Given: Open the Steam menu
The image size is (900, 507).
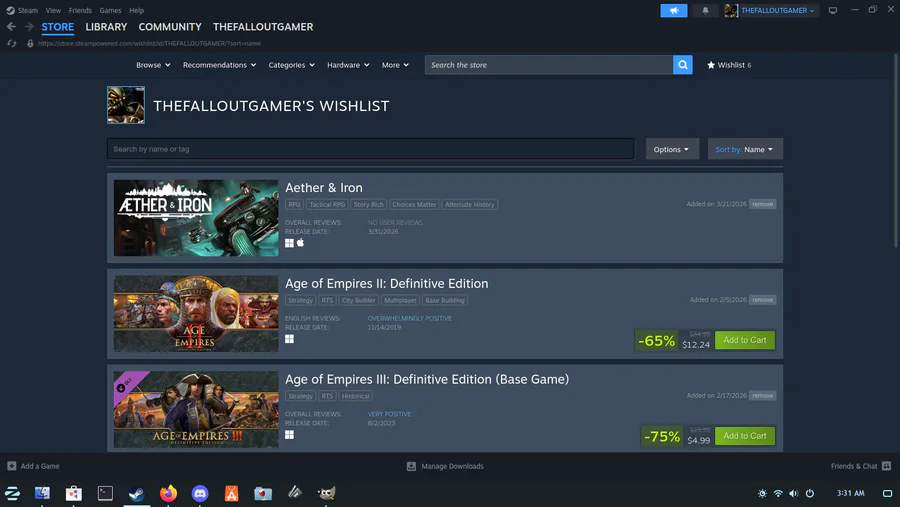Looking at the screenshot, I should point(27,10).
